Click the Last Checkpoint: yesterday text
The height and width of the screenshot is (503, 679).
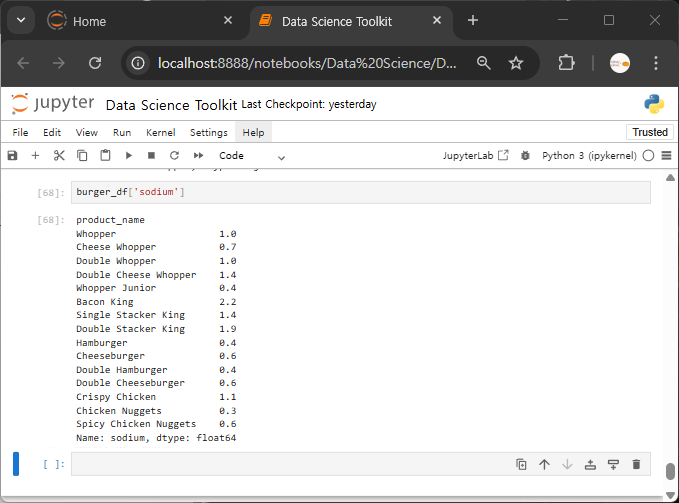(x=309, y=104)
